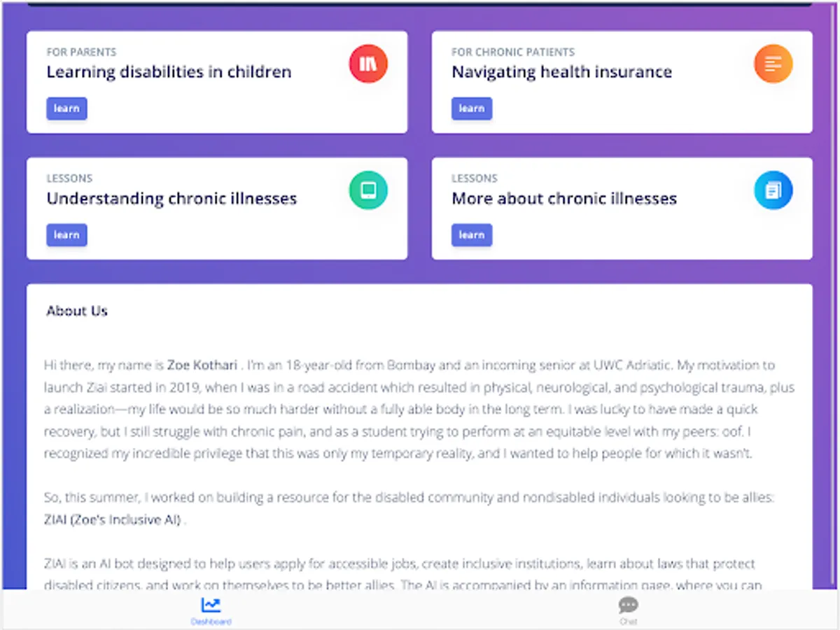Switch to the Chat tab with speech bubble
Screen dimensions: 840x630
point(628,610)
